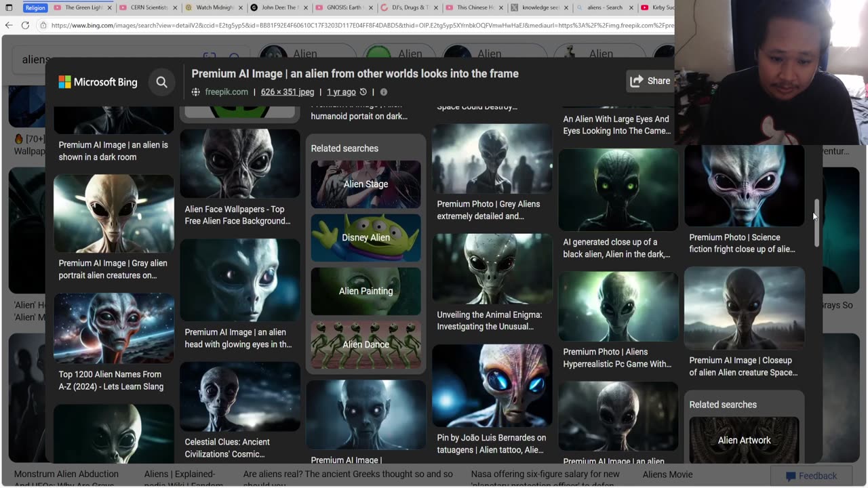Click the Share button

tap(650, 81)
